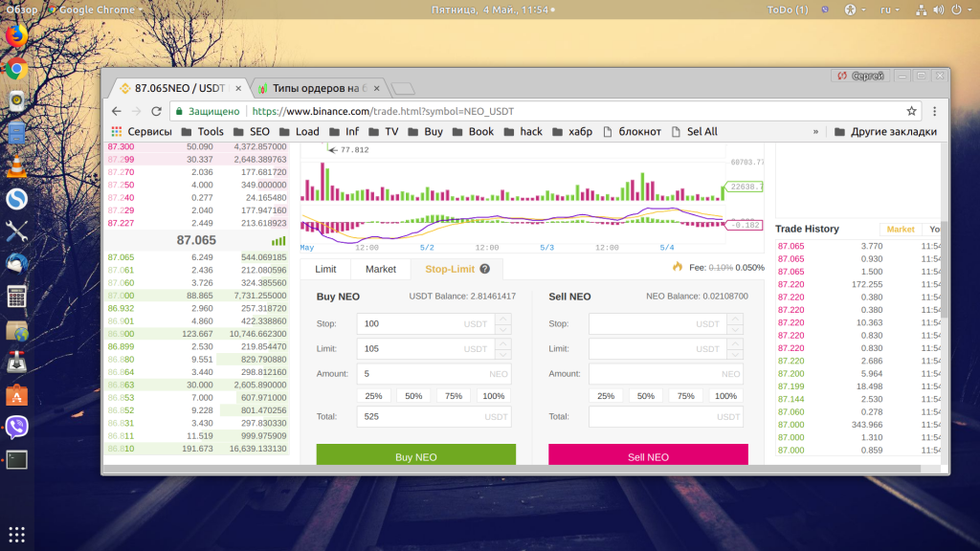980x551 pixels.
Task: Open Обзор activities overview
Action: (22, 10)
